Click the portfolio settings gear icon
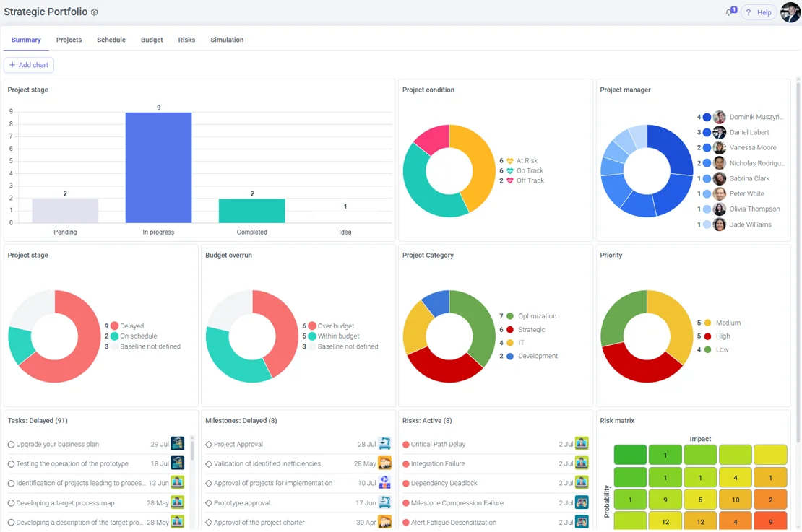 point(95,12)
